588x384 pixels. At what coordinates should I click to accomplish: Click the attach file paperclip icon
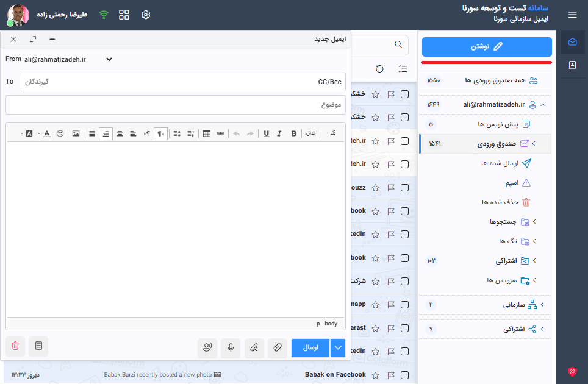click(x=277, y=347)
